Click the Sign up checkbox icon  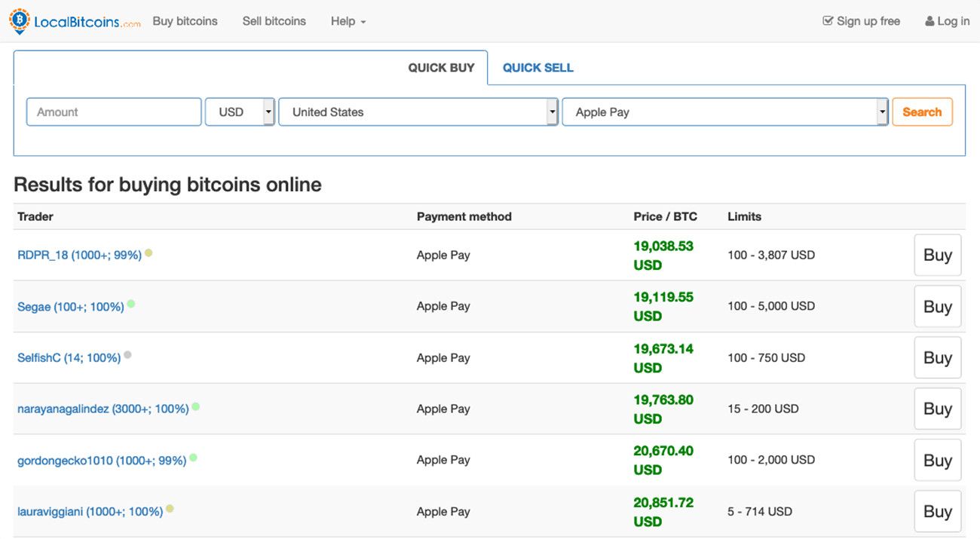pos(828,21)
